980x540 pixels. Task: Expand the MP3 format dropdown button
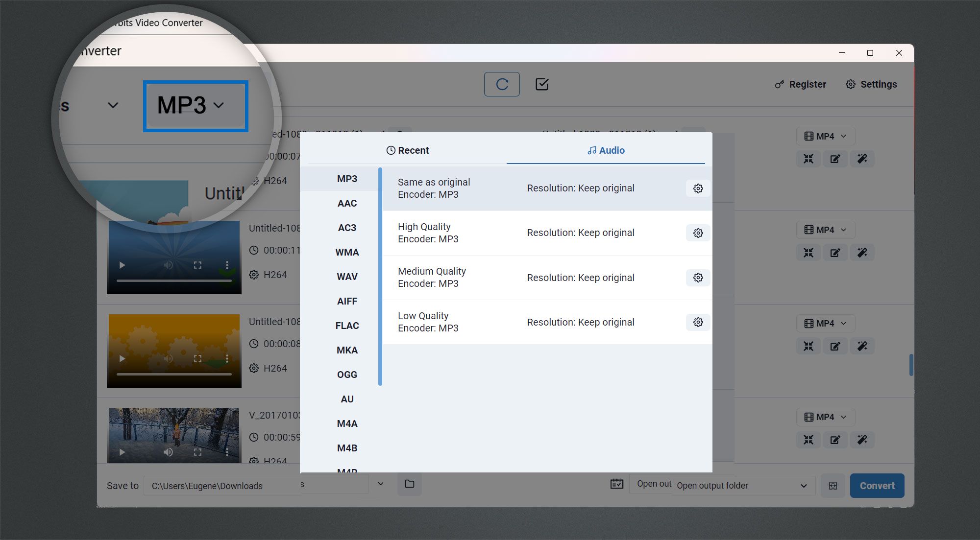(195, 105)
